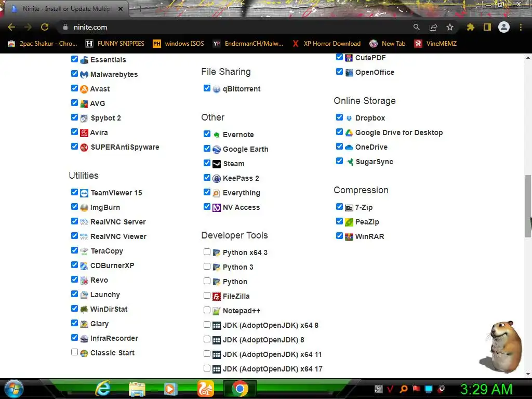
Task: Uncheck the Essentials checkbox
Action: click(74, 59)
